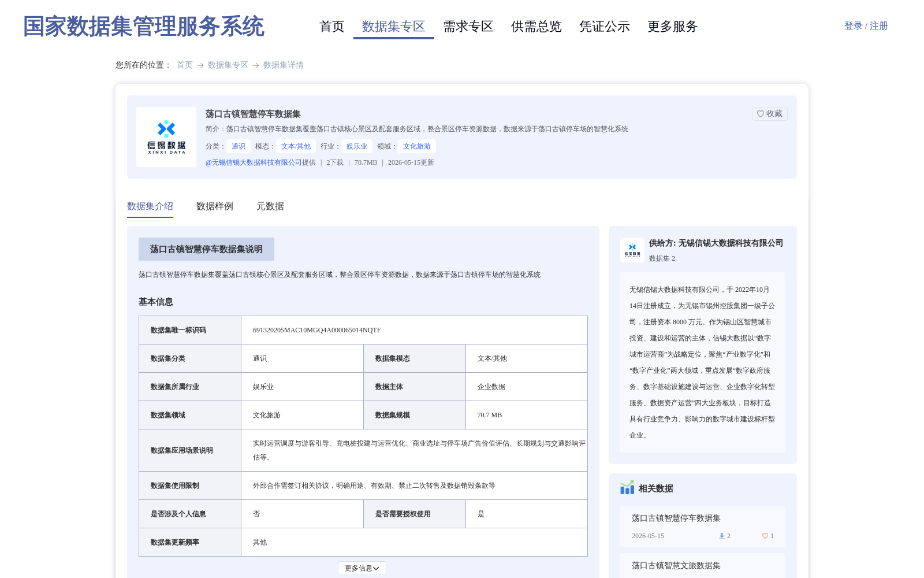Switch to the 元数据 tab

(x=270, y=206)
